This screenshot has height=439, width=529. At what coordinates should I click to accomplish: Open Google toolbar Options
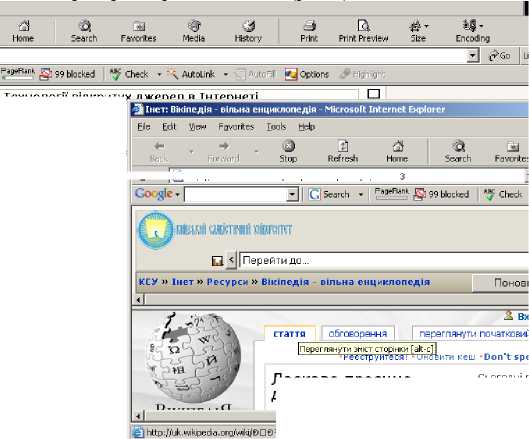pos(306,74)
